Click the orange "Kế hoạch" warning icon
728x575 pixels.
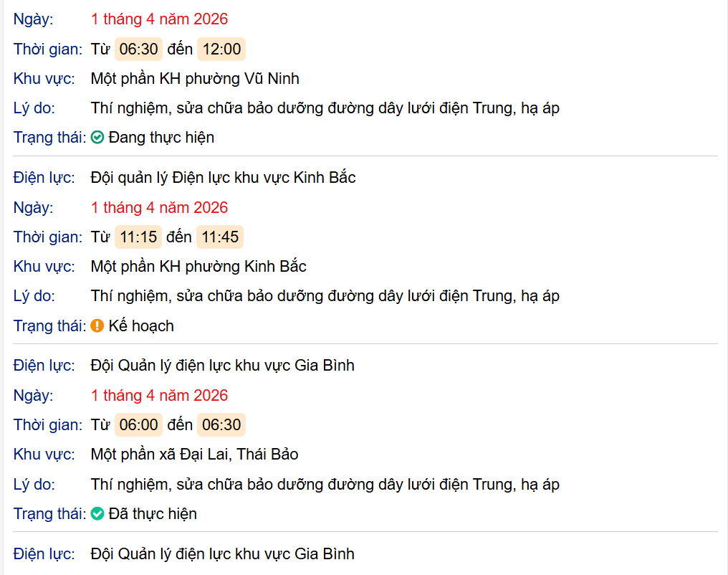[98, 326]
